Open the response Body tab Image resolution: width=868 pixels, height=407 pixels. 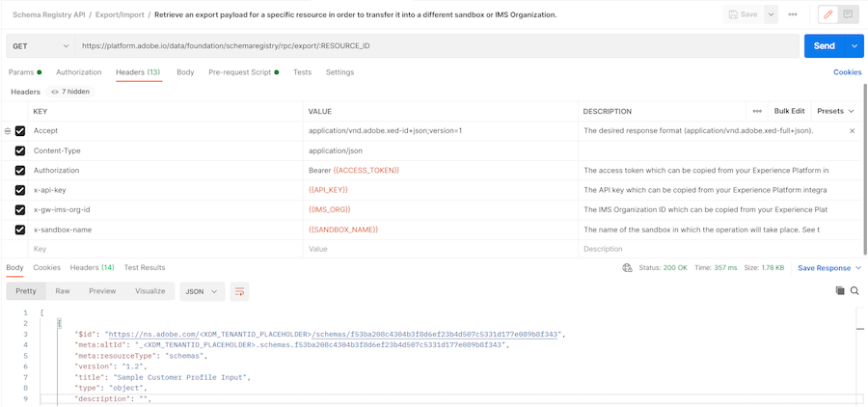click(x=14, y=267)
